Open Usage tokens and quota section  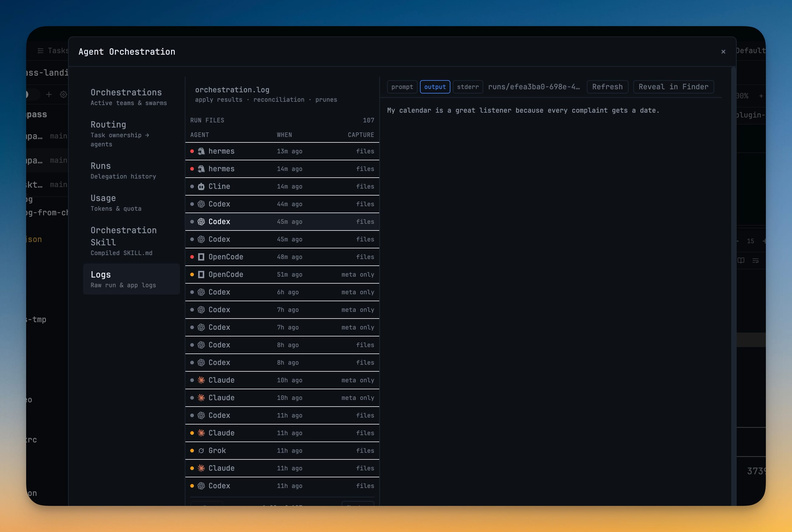(x=131, y=203)
